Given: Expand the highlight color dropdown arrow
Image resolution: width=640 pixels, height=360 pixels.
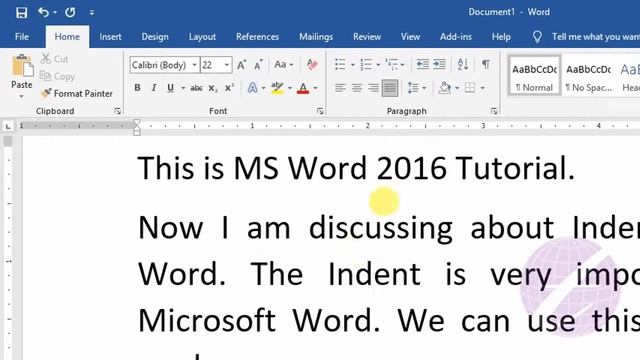Looking at the screenshot, I should click(290, 88).
